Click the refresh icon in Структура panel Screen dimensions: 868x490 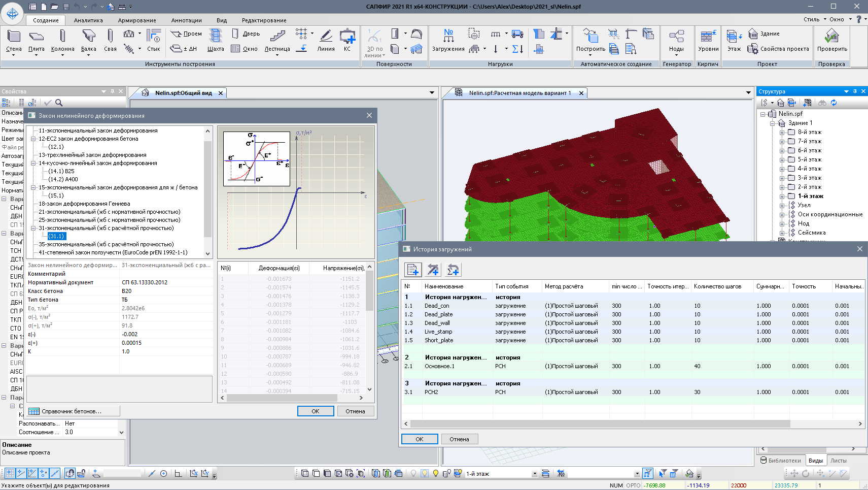[834, 103]
